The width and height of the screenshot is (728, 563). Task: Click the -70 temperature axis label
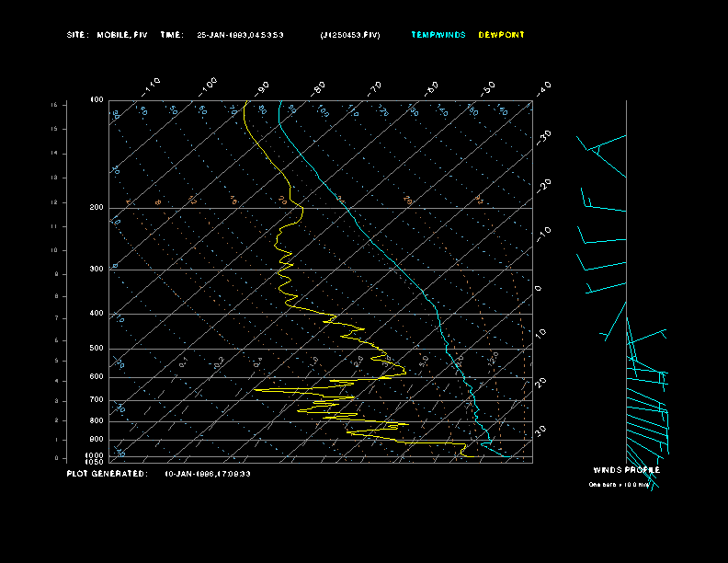coord(374,88)
